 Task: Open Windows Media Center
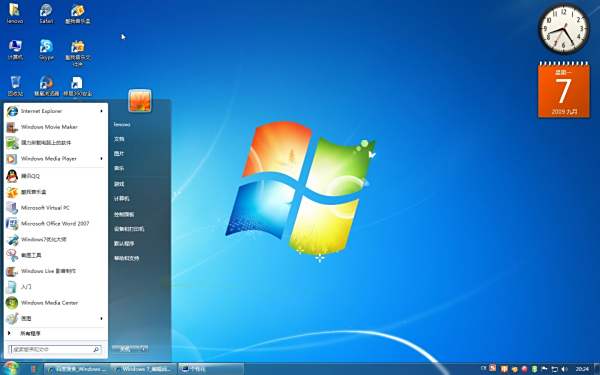click(x=55, y=303)
